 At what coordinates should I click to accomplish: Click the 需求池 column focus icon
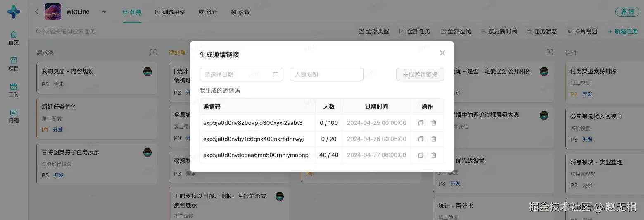[x=153, y=52]
